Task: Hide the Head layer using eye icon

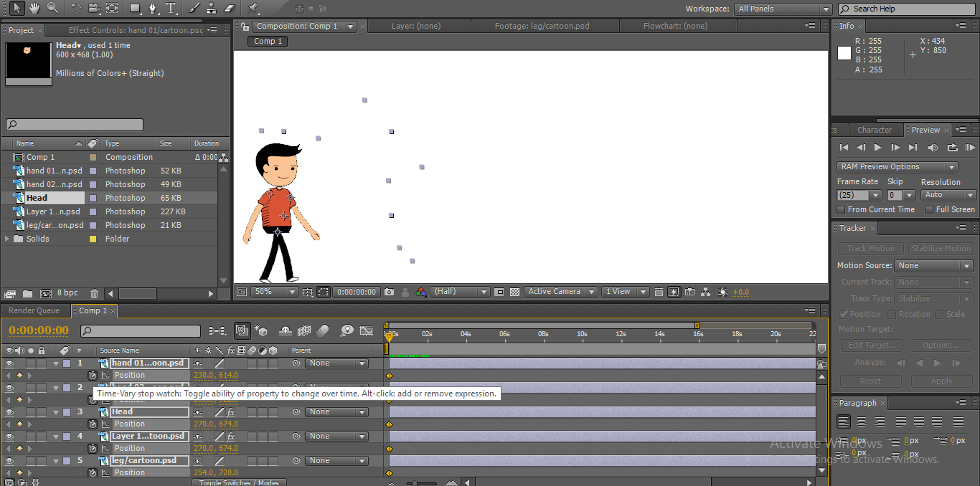Action: 9,412
